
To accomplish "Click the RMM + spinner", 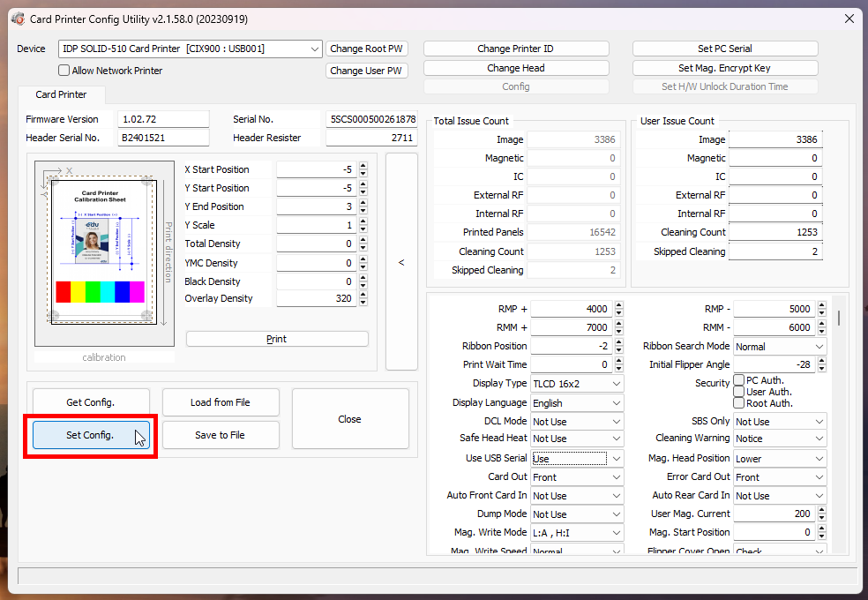I will coord(619,327).
